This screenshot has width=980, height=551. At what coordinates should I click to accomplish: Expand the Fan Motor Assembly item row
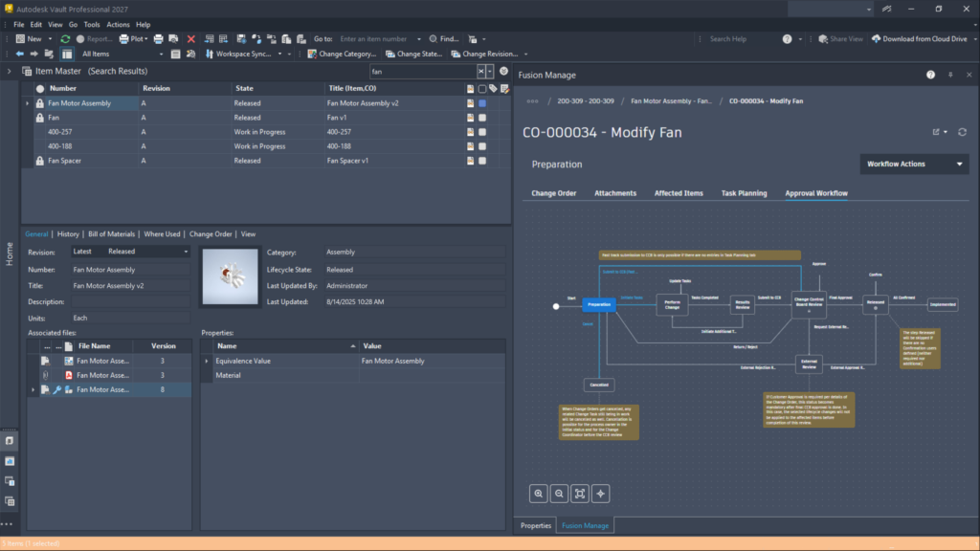(x=27, y=103)
